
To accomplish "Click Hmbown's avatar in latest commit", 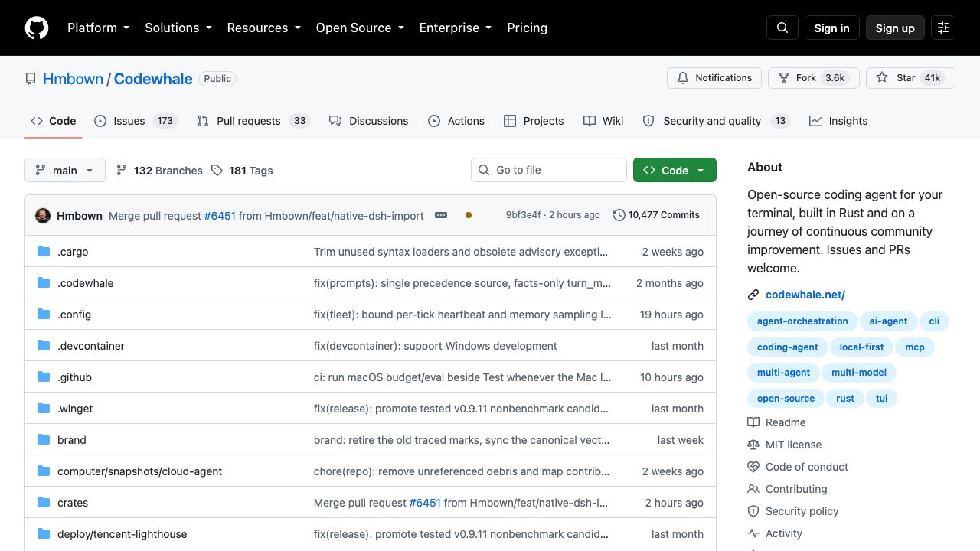I will tap(43, 216).
